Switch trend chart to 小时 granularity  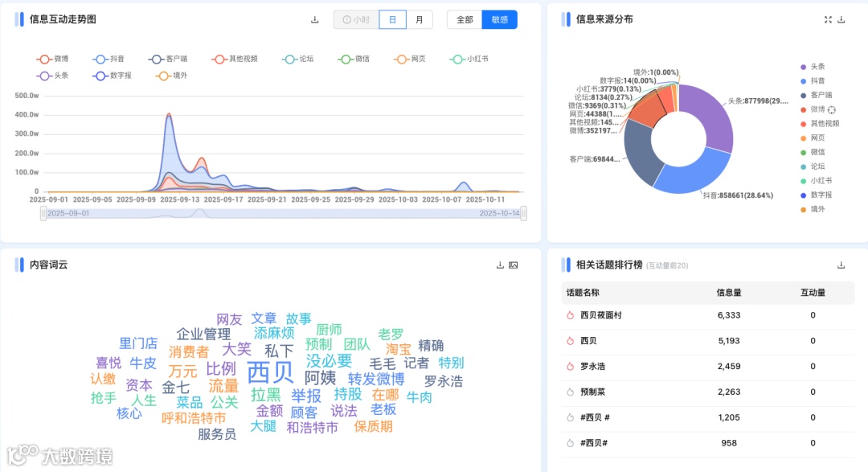pos(356,20)
